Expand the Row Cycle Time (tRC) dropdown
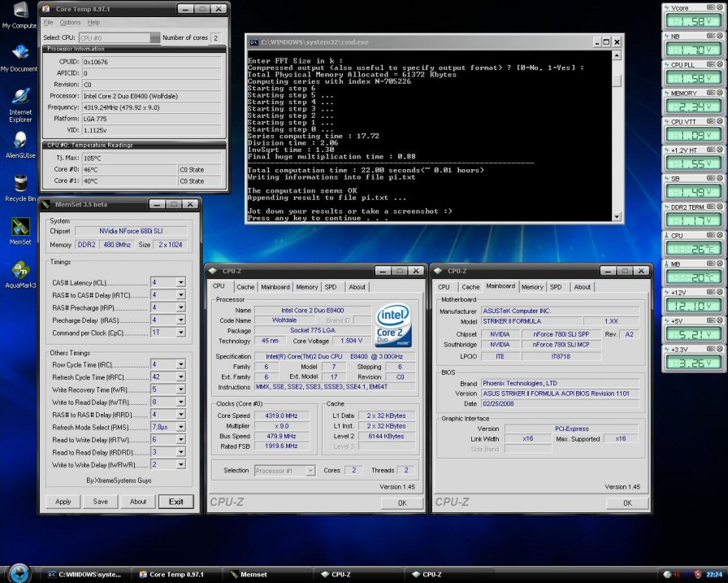The image size is (728, 583). [x=180, y=364]
